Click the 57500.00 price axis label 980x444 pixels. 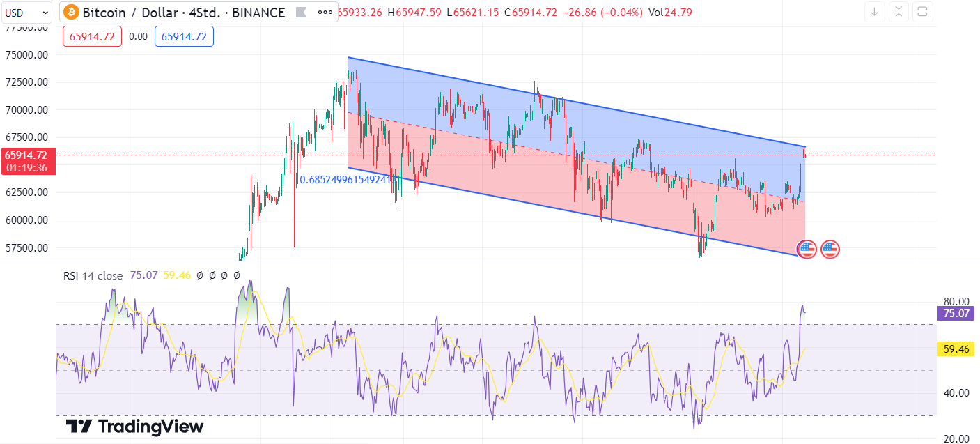click(28, 247)
